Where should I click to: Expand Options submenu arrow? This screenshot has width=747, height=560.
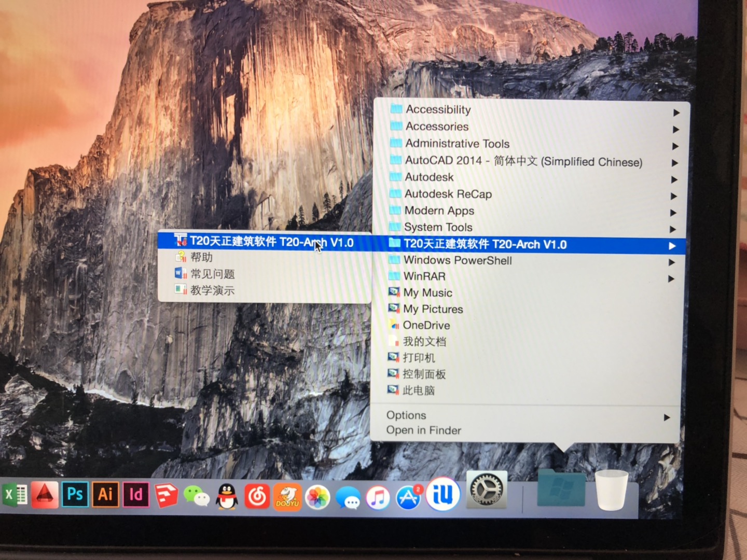(667, 417)
